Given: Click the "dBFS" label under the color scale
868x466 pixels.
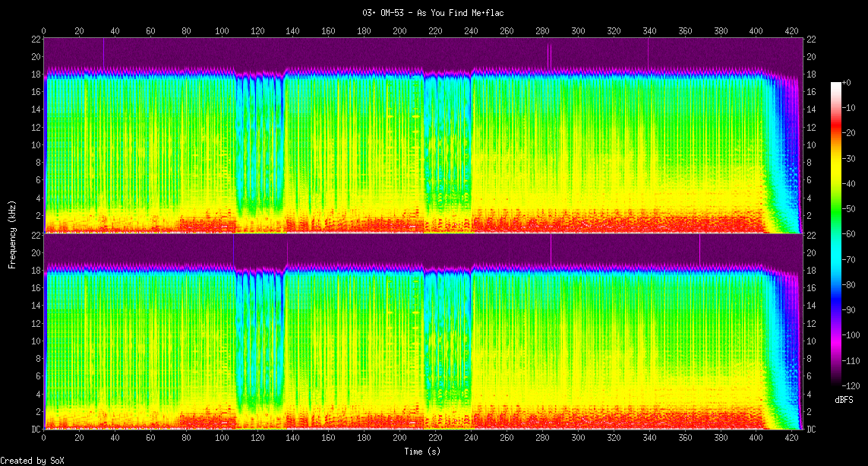Looking at the screenshot, I should pos(845,398).
